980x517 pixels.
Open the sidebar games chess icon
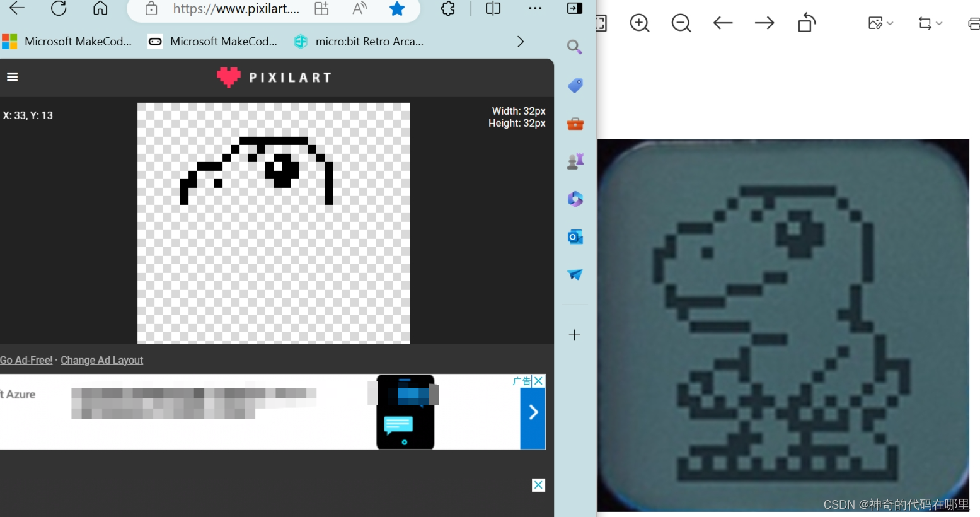[575, 161]
